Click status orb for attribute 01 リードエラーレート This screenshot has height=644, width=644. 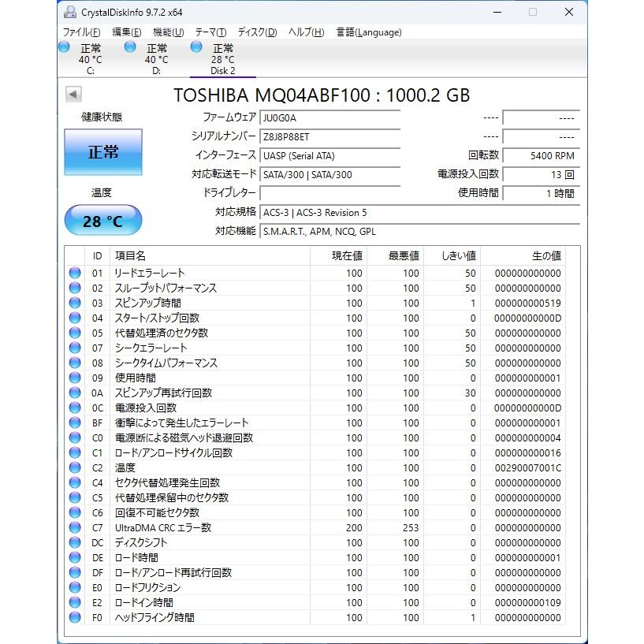(75, 273)
